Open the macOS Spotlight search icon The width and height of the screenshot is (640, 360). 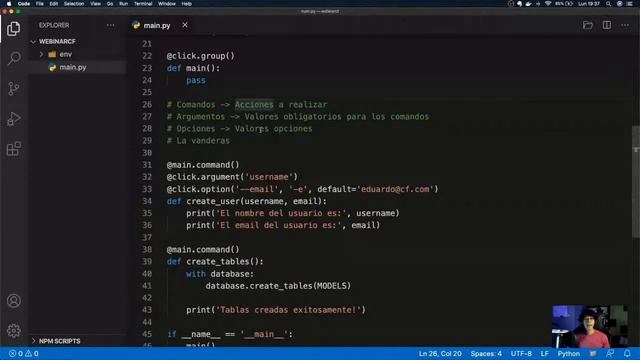(609, 4)
